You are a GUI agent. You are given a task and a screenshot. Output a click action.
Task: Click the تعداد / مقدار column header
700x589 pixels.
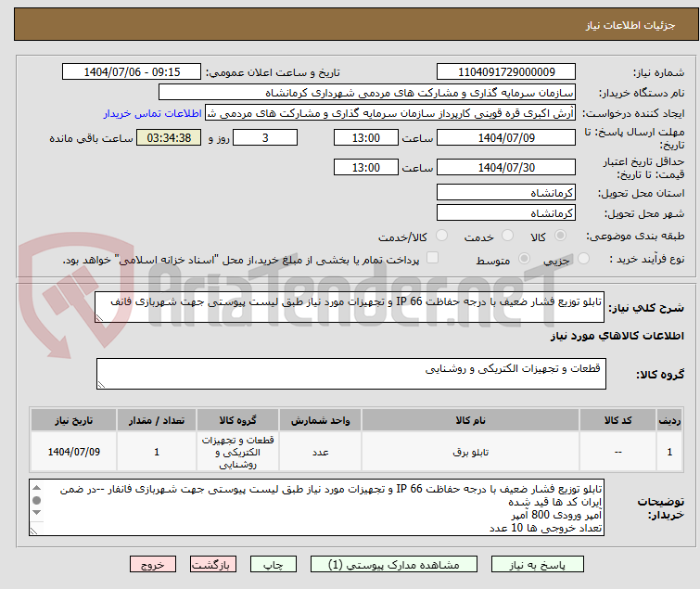tap(157, 420)
